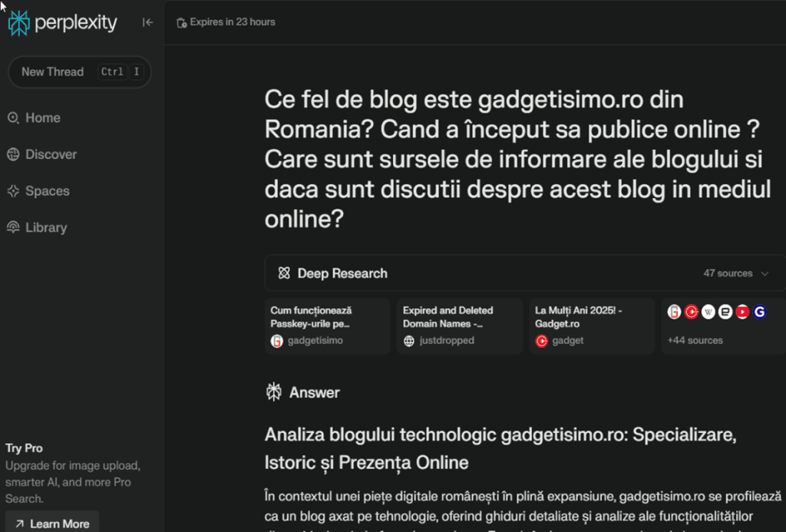
Task: Click the Wikipedia favicon in the sources card
Action: [708, 312]
